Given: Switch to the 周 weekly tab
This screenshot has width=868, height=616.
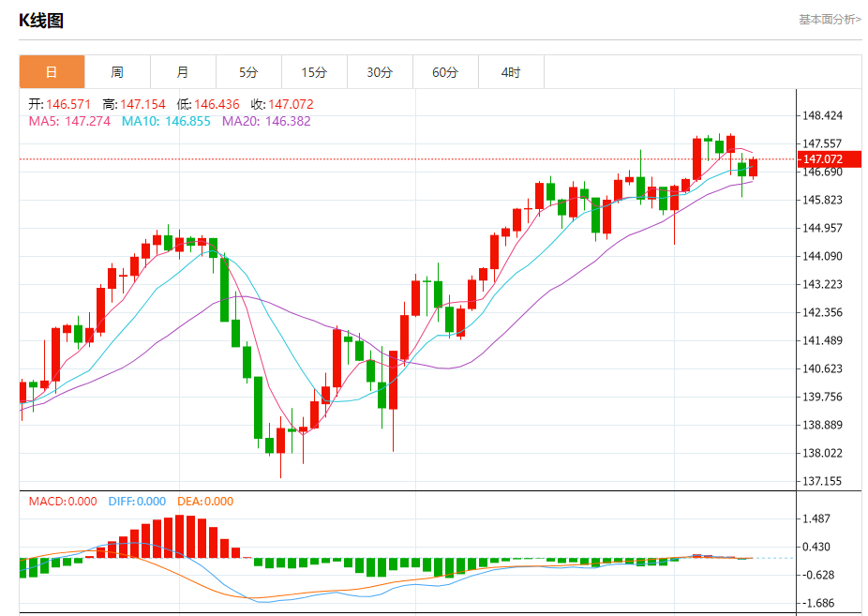Looking at the screenshot, I should coord(117,72).
